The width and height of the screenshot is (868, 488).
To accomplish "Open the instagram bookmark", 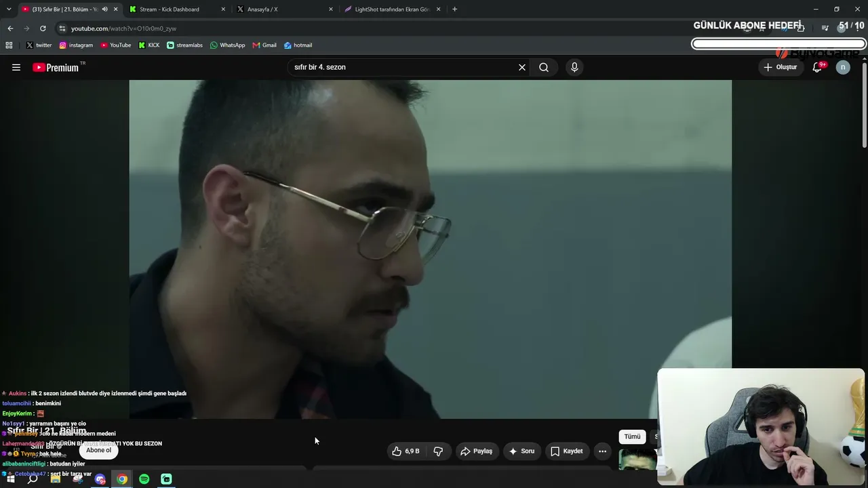I will 76,45.
